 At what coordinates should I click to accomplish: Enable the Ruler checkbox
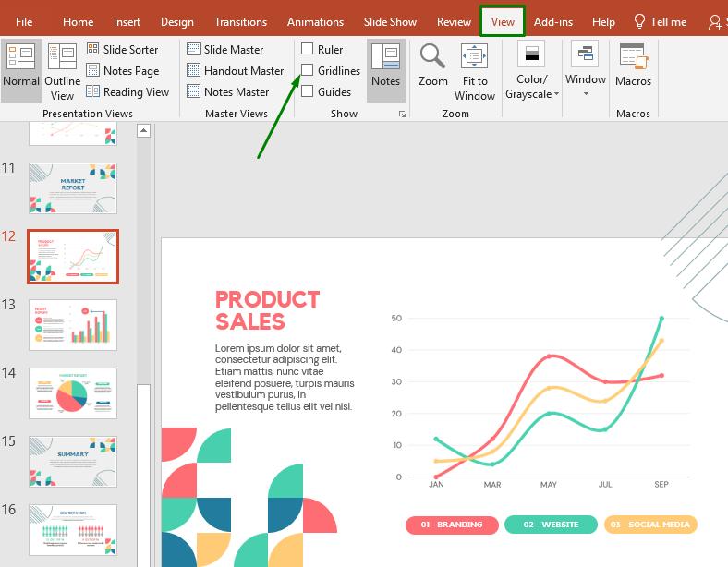(307, 49)
